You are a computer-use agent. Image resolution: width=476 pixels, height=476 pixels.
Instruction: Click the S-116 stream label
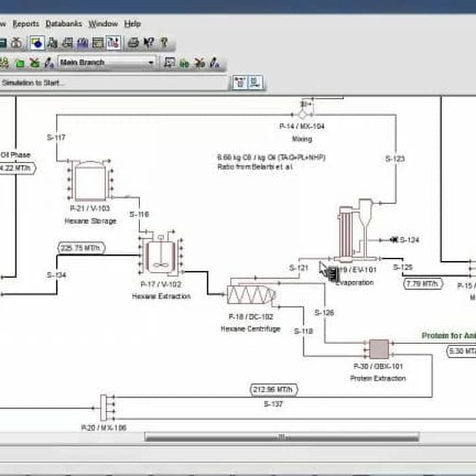pyautogui.click(x=139, y=214)
